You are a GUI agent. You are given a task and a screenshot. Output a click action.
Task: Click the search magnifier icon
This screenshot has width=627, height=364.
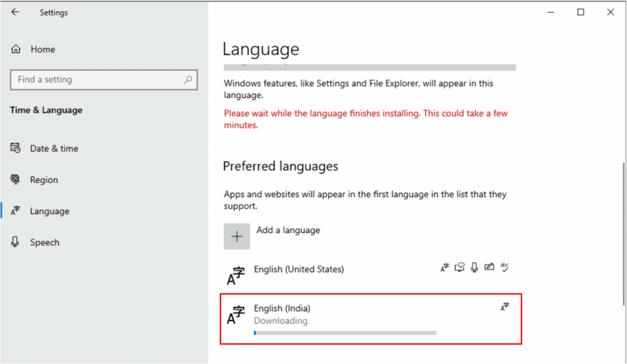point(188,80)
